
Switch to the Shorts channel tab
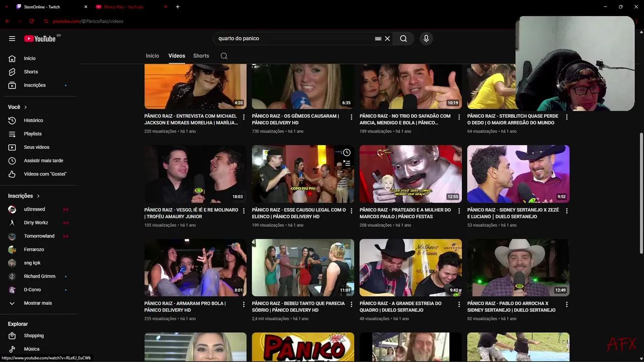pos(201,56)
